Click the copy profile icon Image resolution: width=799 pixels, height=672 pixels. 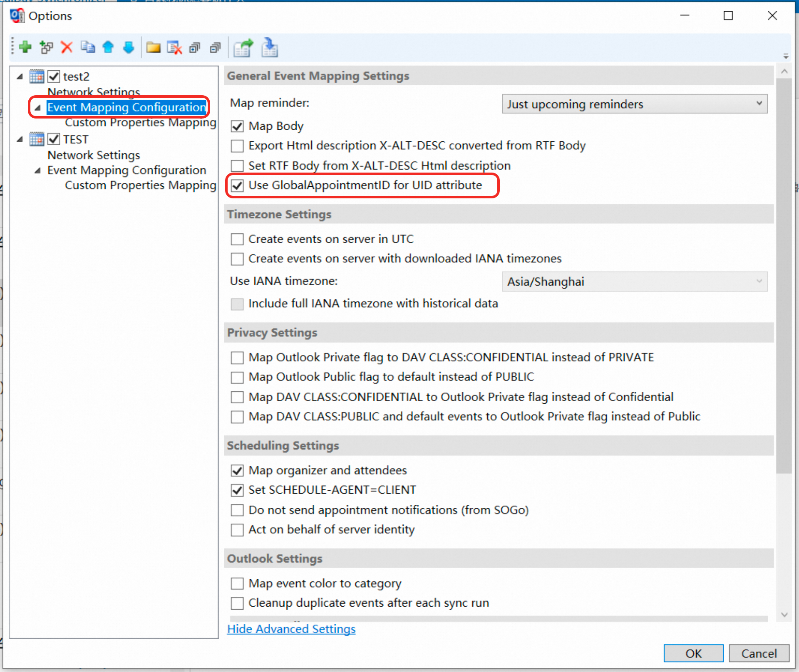click(87, 47)
